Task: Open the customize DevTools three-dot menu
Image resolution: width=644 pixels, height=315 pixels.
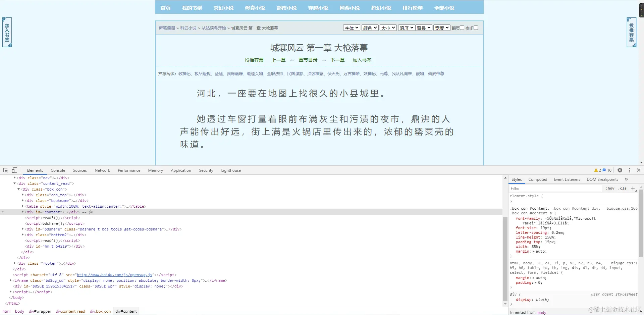Action: [629, 170]
